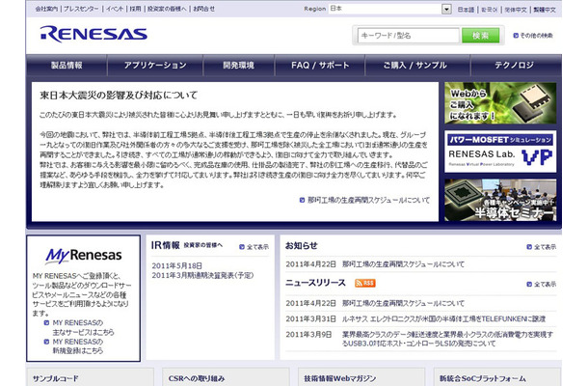Click 全て表示 in IR情報 section

(257, 247)
